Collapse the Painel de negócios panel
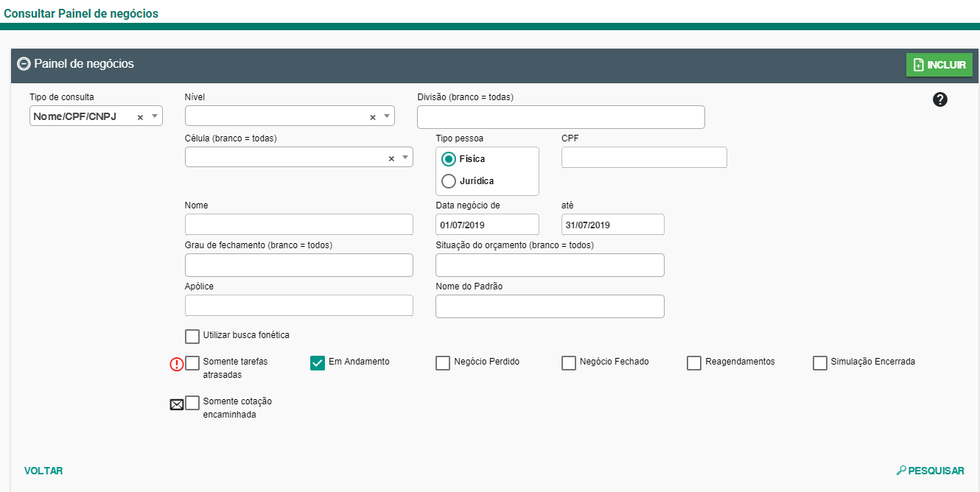This screenshot has width=980, height=492. [x=24, y=64]
